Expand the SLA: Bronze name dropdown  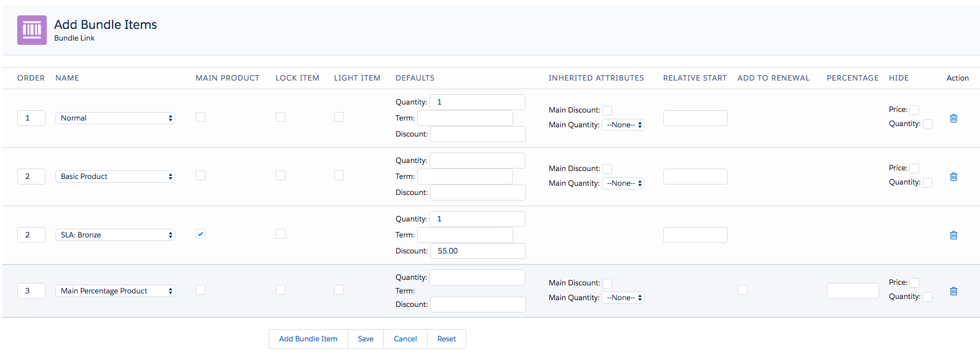(x=116, y=235)
